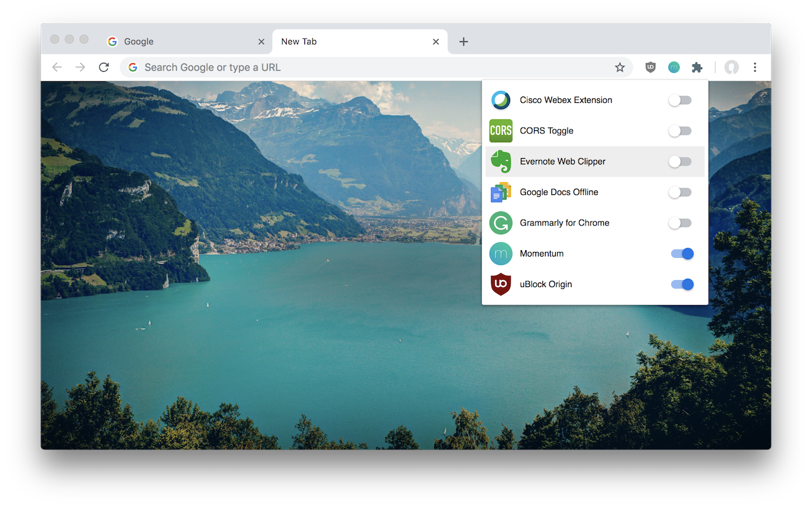The image size is (812, 508).
Task: Bookmark this page with the star icon
Action: click(620, 67)
